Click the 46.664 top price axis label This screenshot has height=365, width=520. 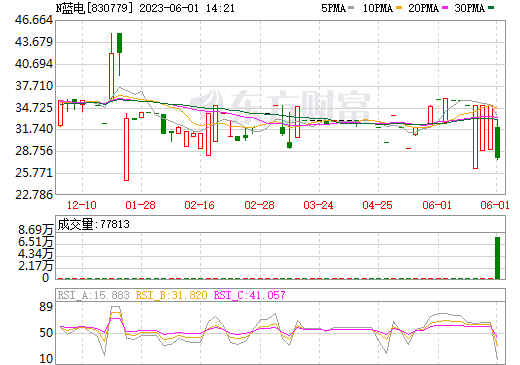34,20
